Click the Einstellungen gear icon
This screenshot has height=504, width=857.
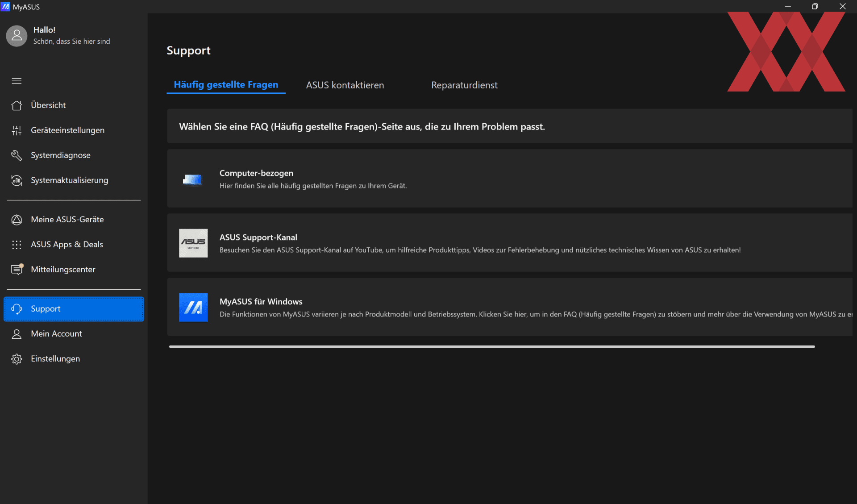(x=17, y=359)
